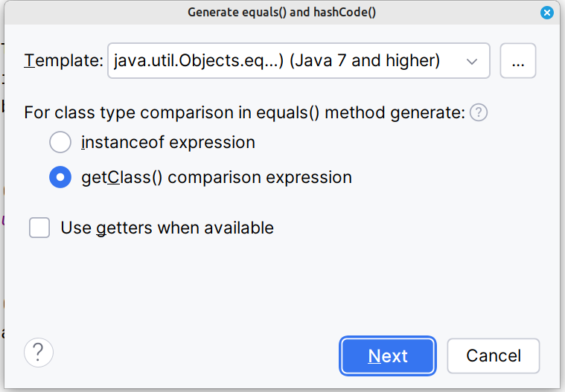Click the "instanceof expression" label text
The height and width of the screenshot is (392, 565).
click(168, 142)
